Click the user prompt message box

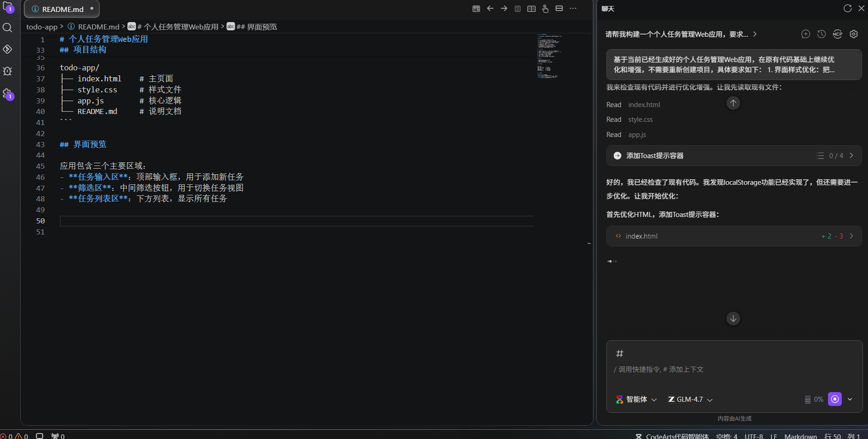(x=734, y=65)
